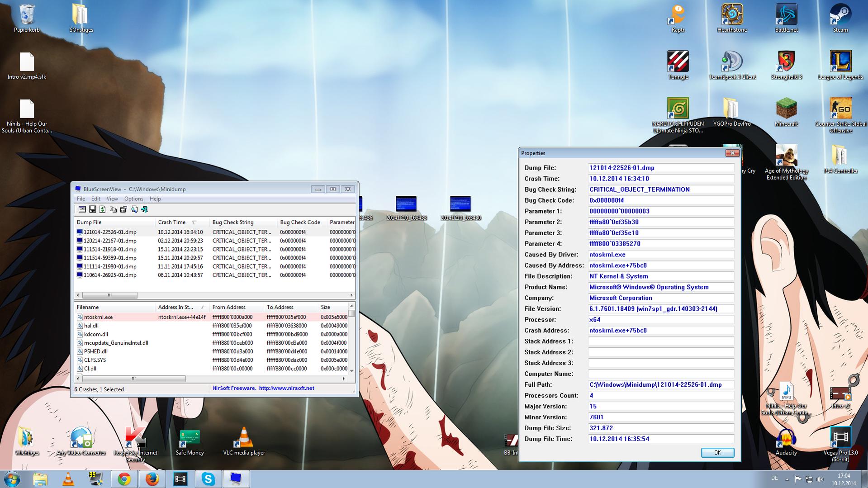Select dump file 111114-21980-01.dmp
The image size is (868, 488).
click(x=215, y=266)
